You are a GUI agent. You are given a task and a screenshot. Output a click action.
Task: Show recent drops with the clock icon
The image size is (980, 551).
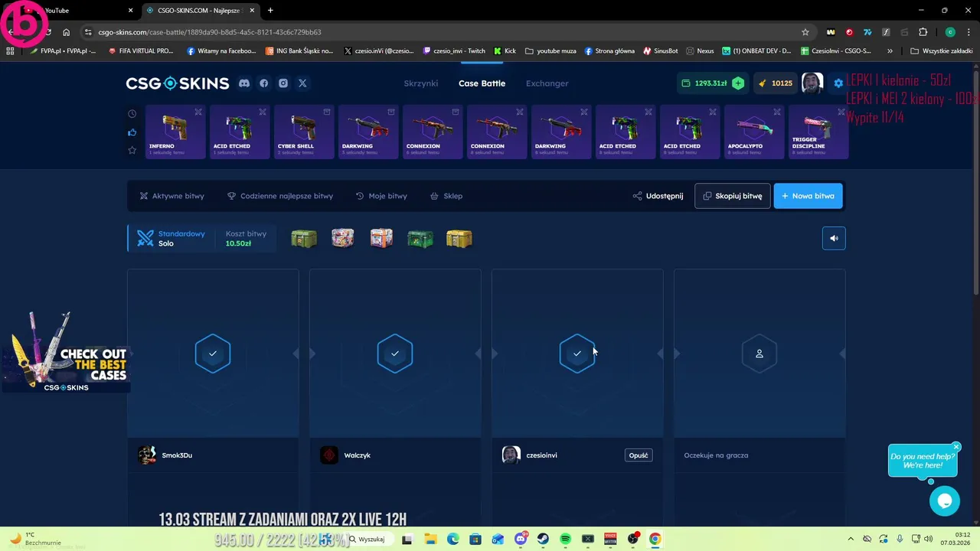coord(132,114)
